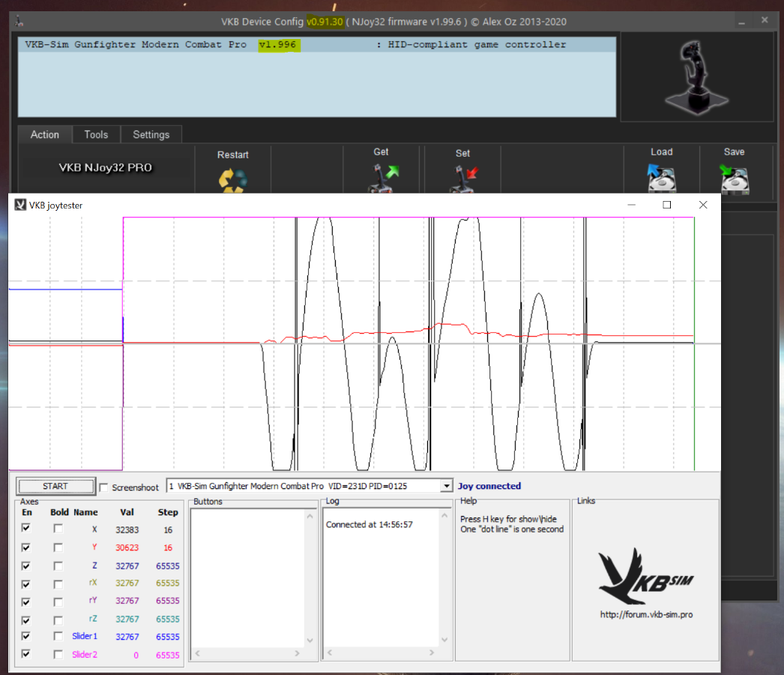Disable the rX axis En checkbox
The width and height of the screenshot is (784, 675).
pos(26,584)
